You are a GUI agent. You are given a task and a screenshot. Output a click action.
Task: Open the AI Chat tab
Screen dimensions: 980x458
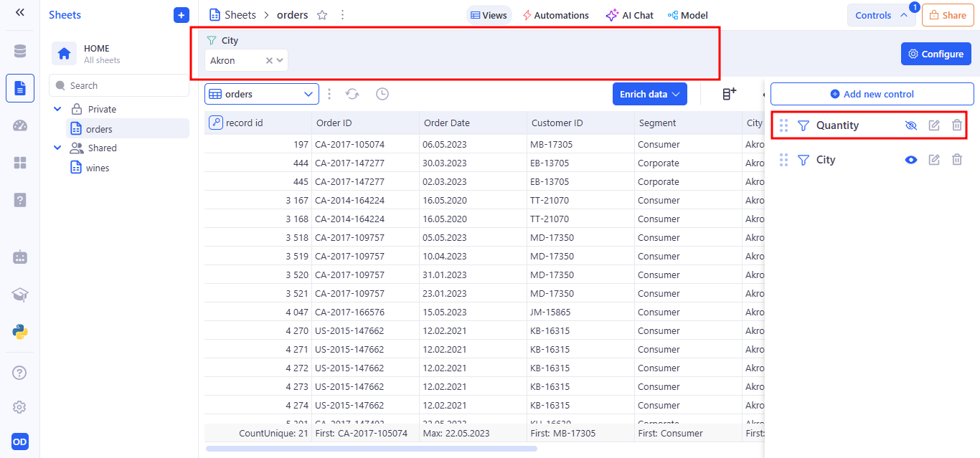(x=629, y=15)
